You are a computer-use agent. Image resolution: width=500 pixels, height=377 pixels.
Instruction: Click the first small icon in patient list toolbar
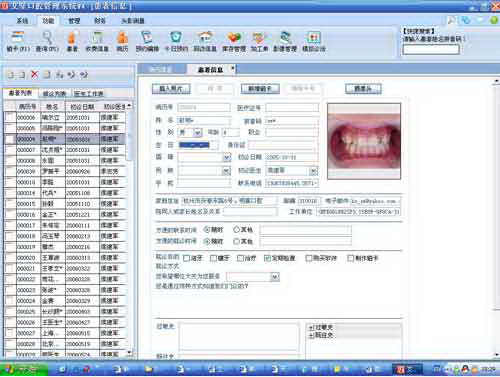point(10,75)
